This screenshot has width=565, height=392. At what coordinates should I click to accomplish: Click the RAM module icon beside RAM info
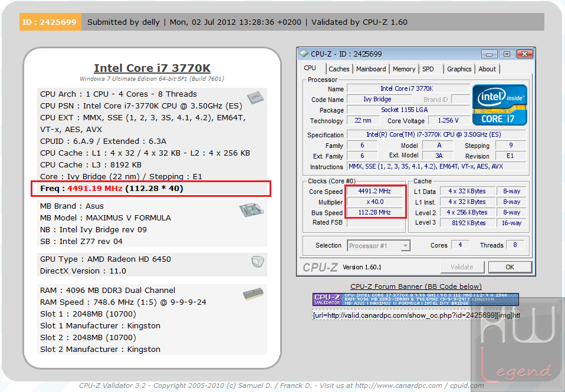[x=253, y=294]
